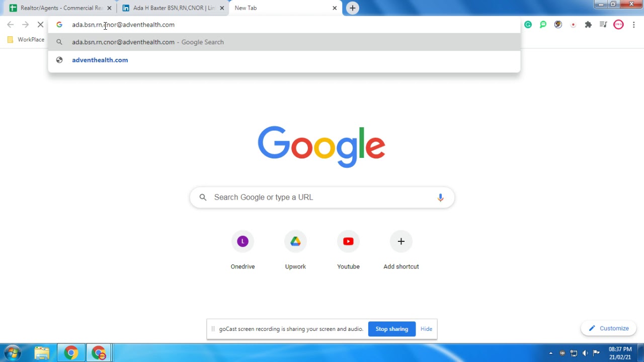Close the Realtor/Agents tab
644x362 pixels.
pyautogui.click(x=109, y=8)
